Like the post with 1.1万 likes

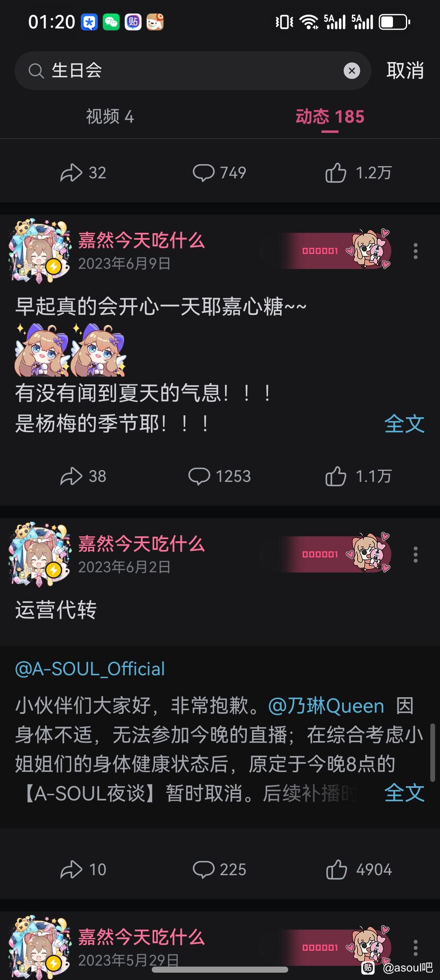click(358, 476)
